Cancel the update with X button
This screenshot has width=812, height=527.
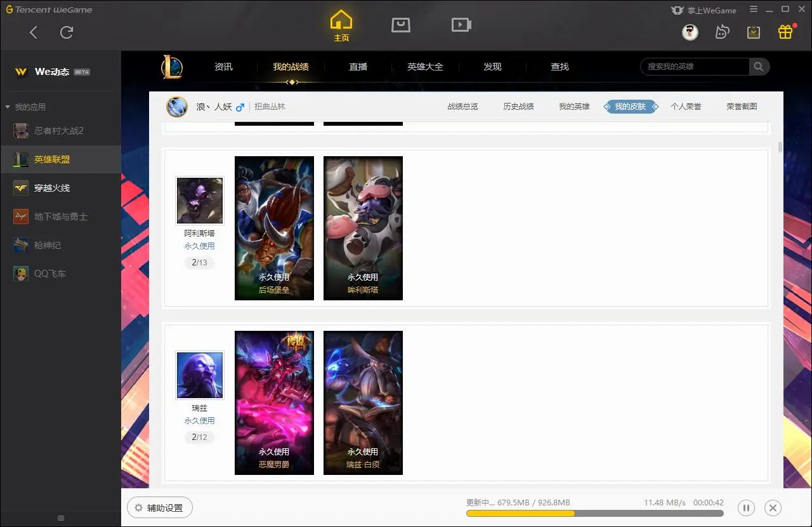[773, 508]
